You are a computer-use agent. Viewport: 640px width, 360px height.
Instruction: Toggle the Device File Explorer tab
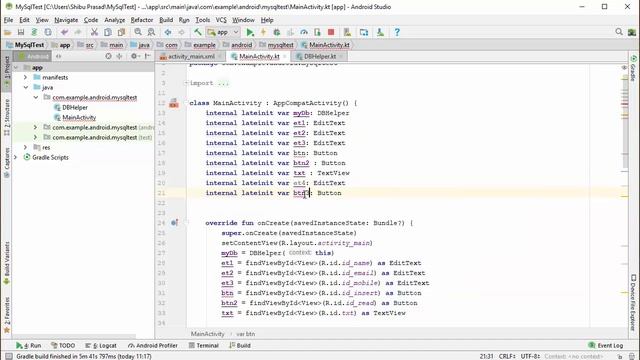(x=633, y=302)
